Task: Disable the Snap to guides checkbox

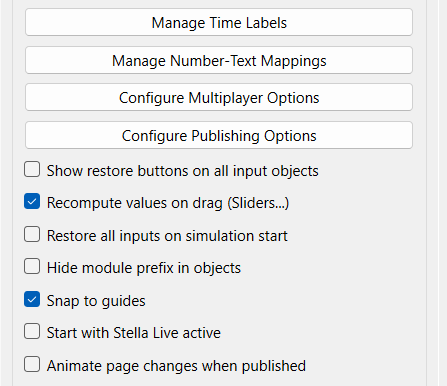Action: click(32, 299)
